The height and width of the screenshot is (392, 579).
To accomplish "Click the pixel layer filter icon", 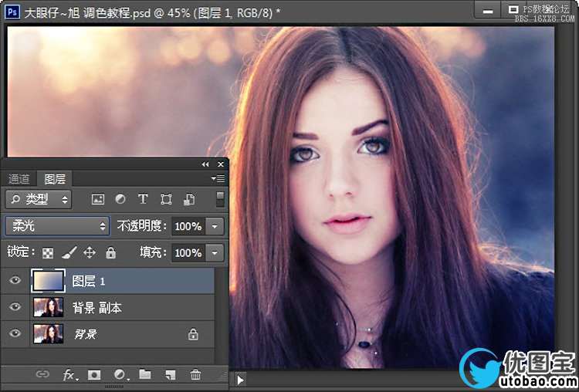I will coord(98,199).
